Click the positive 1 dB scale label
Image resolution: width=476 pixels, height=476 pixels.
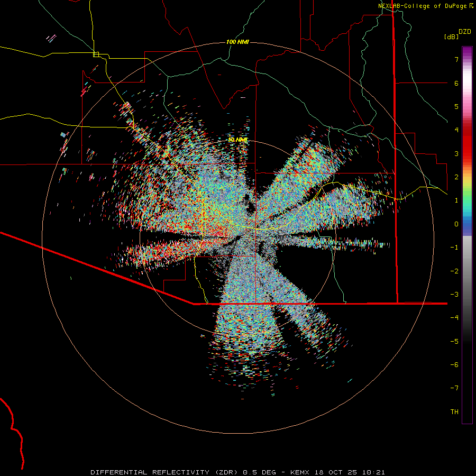(x=456, y=200)
